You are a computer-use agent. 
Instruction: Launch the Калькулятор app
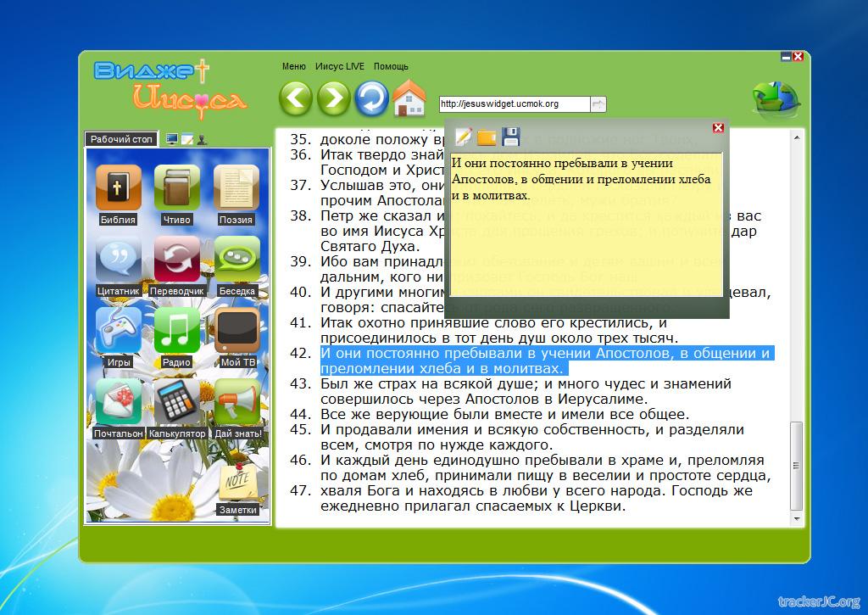tap(176, 402)
